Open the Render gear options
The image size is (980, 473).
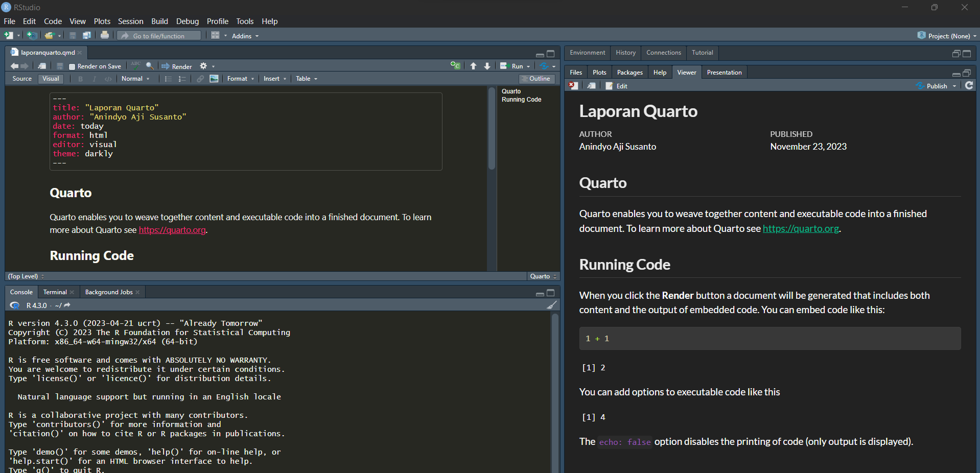203,66
